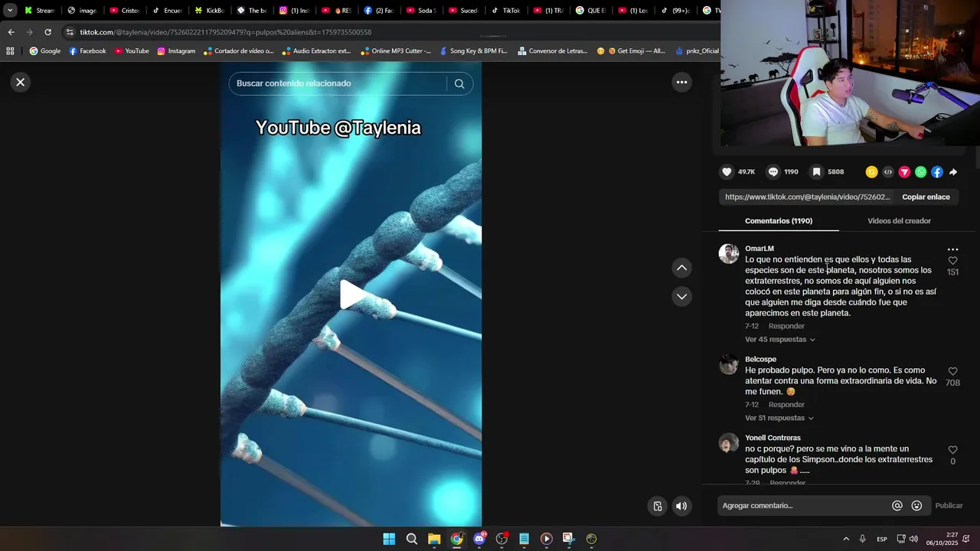
Task: Show hidden system tray icons
Action: (846, 539)
